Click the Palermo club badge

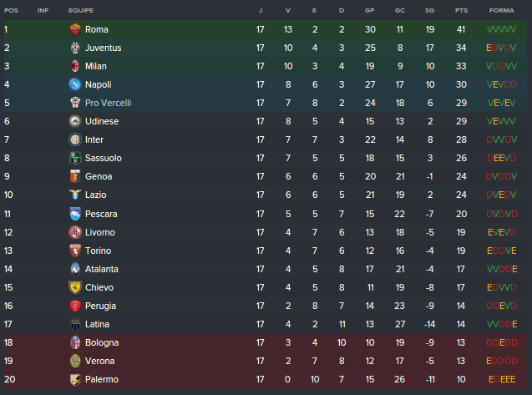pos(74,379)
